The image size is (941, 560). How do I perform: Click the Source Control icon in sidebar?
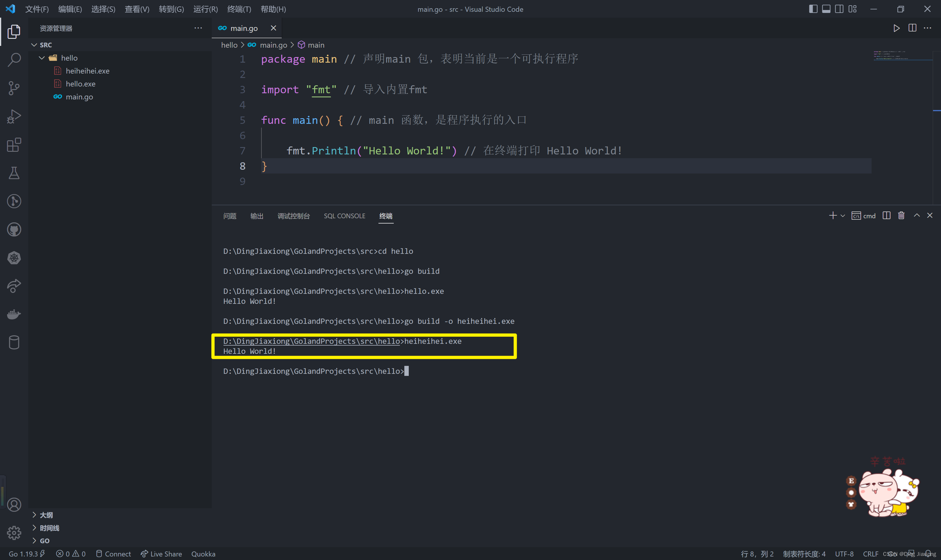tap(15, 87)
